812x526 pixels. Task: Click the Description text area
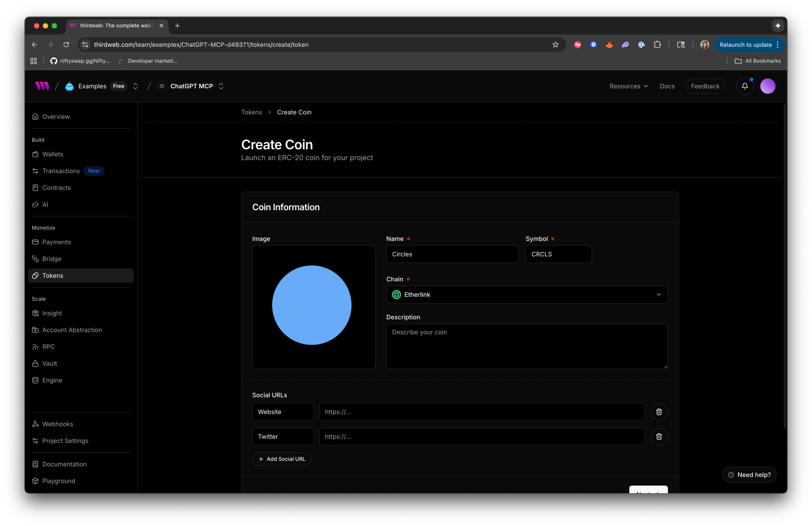(526, 346)
